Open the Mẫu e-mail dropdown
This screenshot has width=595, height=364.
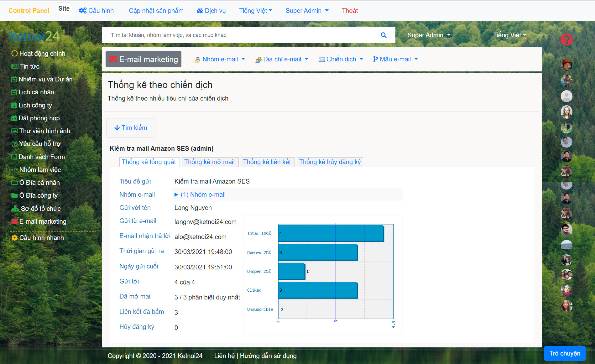pos(395,59)
